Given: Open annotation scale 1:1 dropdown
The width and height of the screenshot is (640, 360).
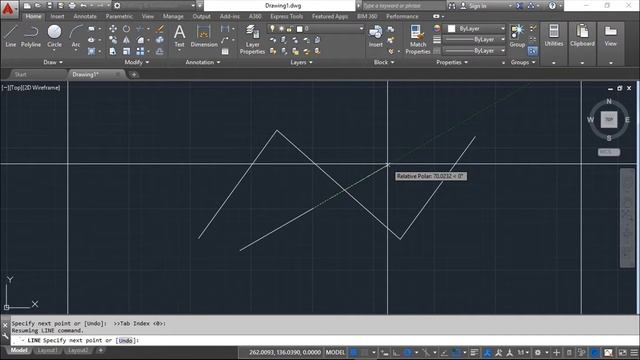Looking at the screenshot, I should click(x=523, y=352).
